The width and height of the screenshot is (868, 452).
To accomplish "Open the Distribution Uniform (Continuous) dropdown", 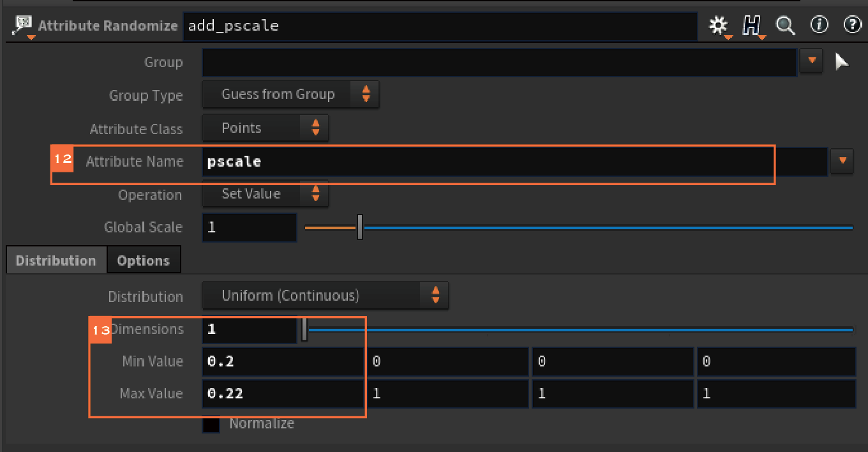I will pyautogui.click(x=325, y=296).
